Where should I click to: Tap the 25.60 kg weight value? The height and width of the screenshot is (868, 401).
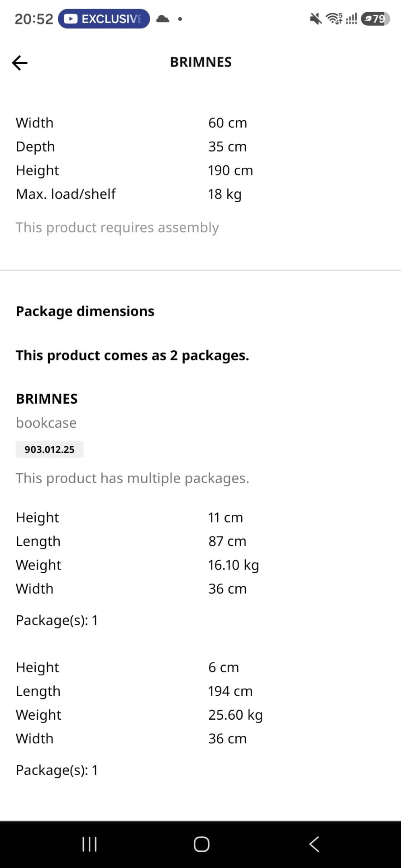pyautogui.click(x=235, y=715)
